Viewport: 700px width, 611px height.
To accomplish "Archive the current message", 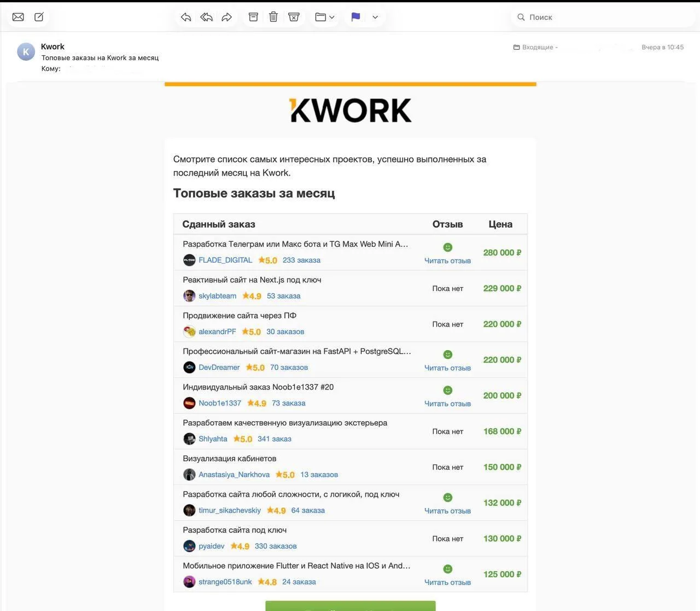I will [x=253, y=17].
